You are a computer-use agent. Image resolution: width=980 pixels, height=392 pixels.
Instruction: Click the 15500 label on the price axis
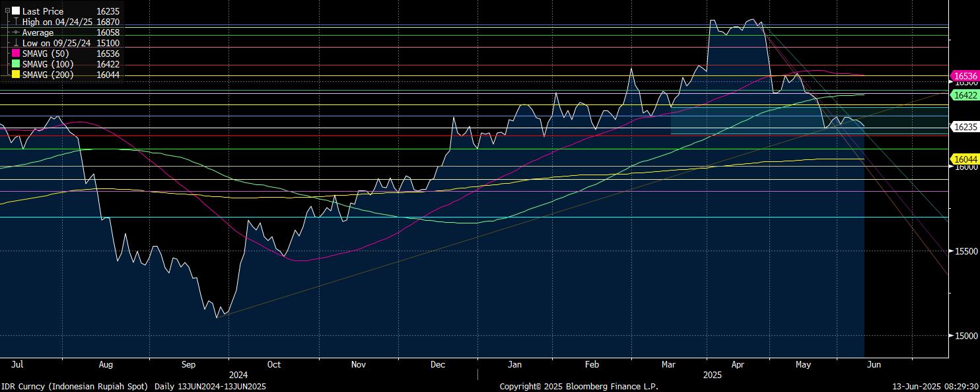(966, 252)
